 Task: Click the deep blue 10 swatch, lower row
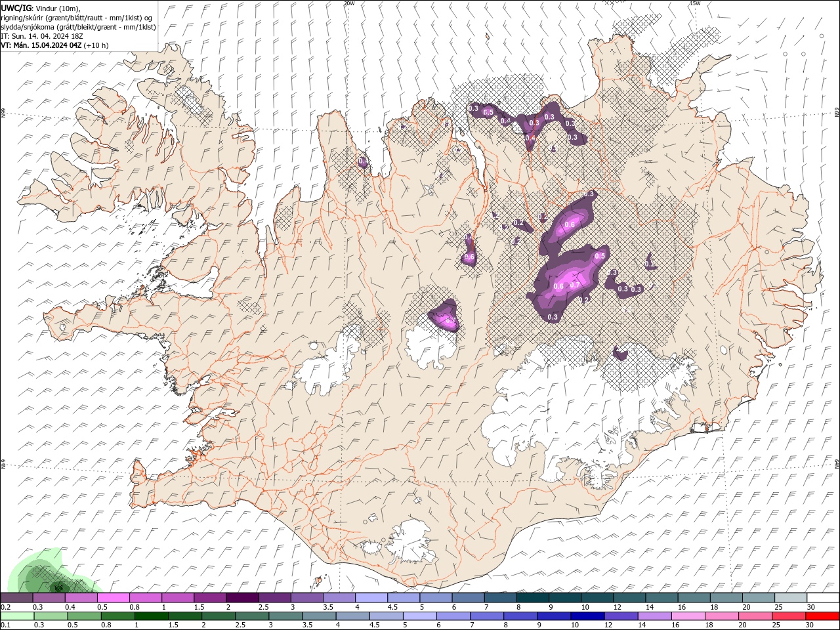(x=587, y=616)
